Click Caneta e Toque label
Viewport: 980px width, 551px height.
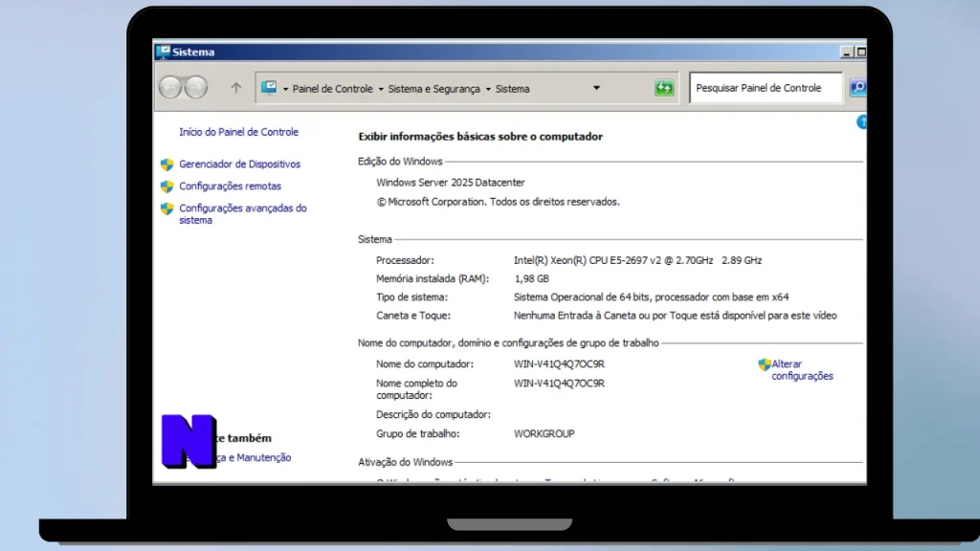coord(413,316)
